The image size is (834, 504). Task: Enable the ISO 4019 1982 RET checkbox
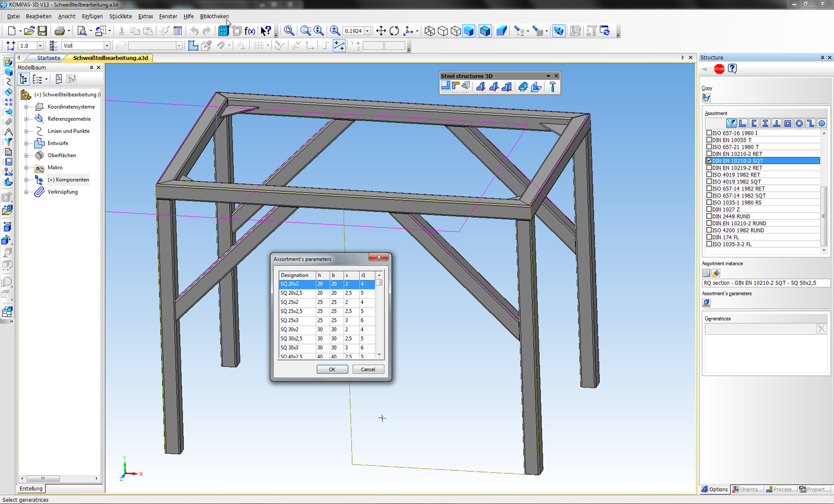point(709,175)
